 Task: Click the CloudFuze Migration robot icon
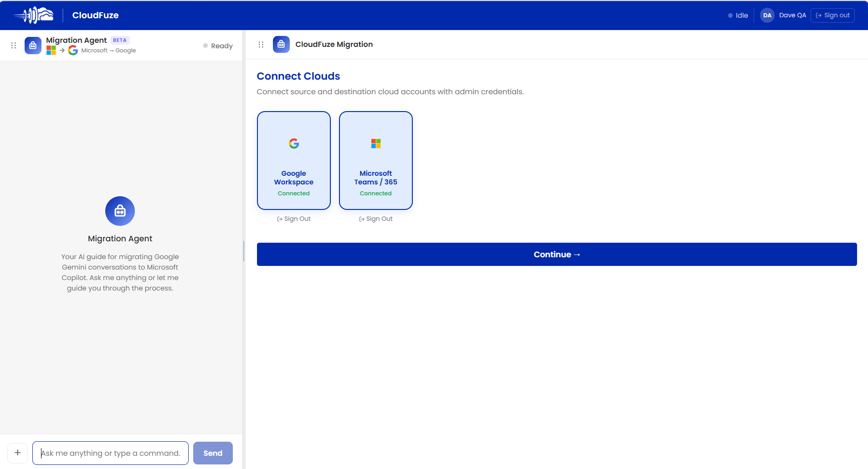click(x=281, y=45)
